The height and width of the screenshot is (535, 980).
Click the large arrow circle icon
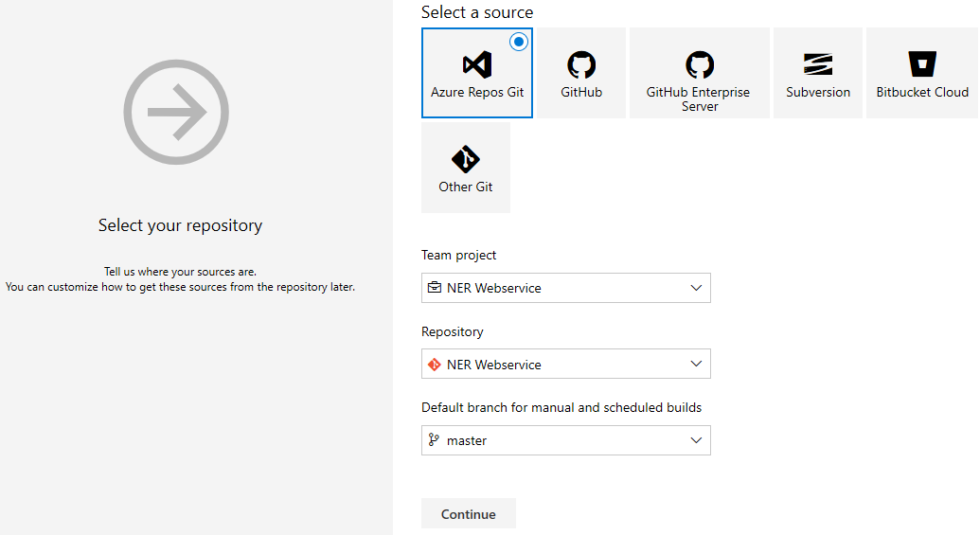[177, 113]
